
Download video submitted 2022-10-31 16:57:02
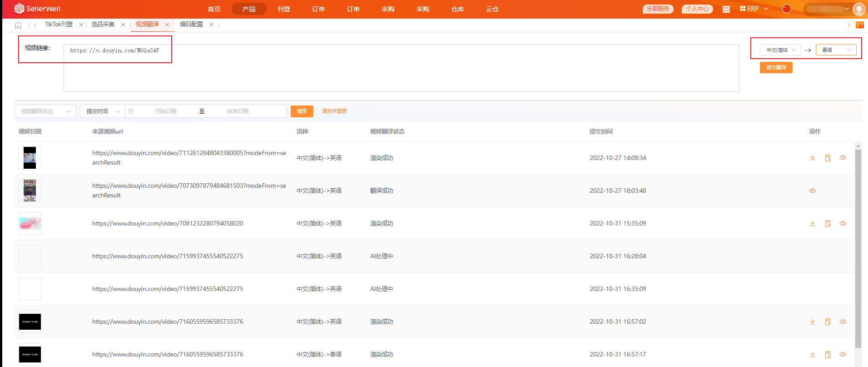click(x=813, y=322)
